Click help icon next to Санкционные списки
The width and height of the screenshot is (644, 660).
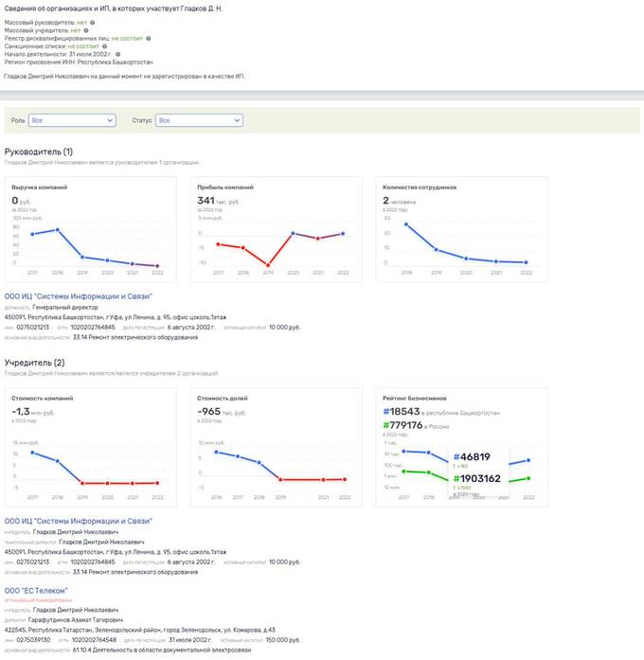click(104, 46)
